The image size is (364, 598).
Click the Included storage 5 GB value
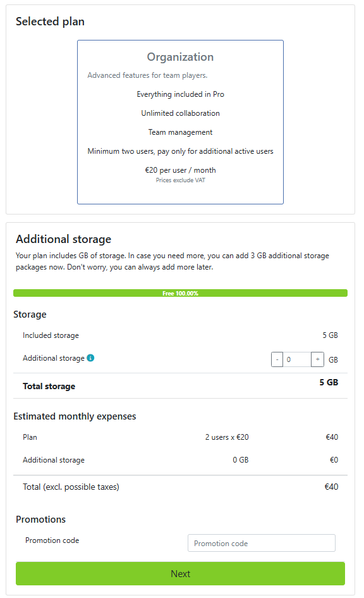(x=330, y=335)
